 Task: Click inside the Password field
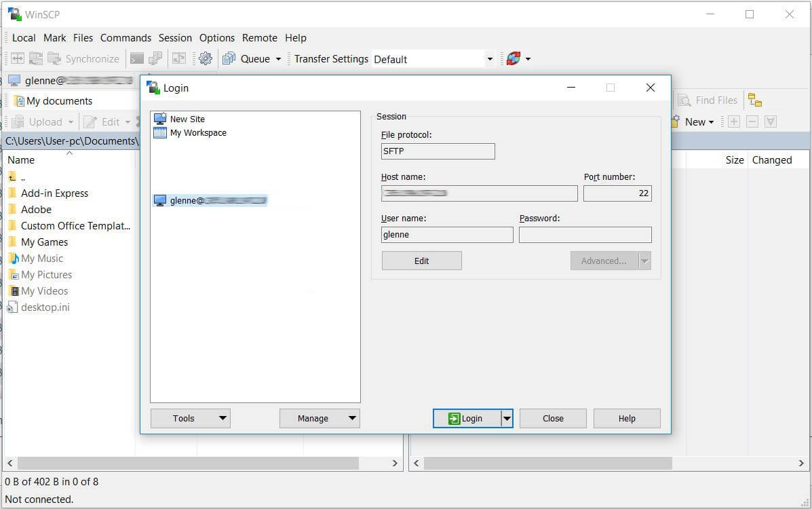[585, 234]
